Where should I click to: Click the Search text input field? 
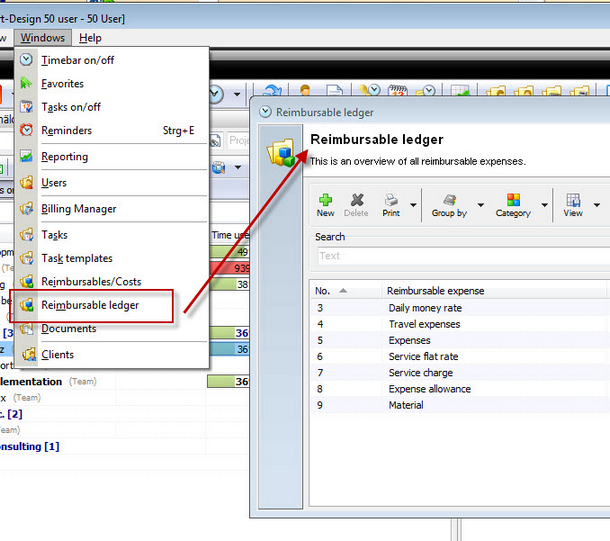463,256
